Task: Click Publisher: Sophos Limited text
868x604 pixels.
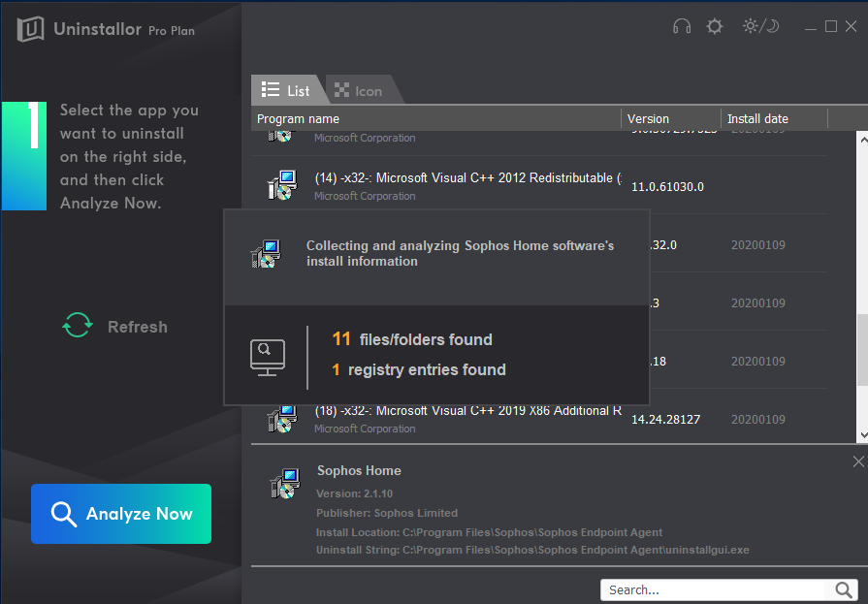Action: point(386,513)
